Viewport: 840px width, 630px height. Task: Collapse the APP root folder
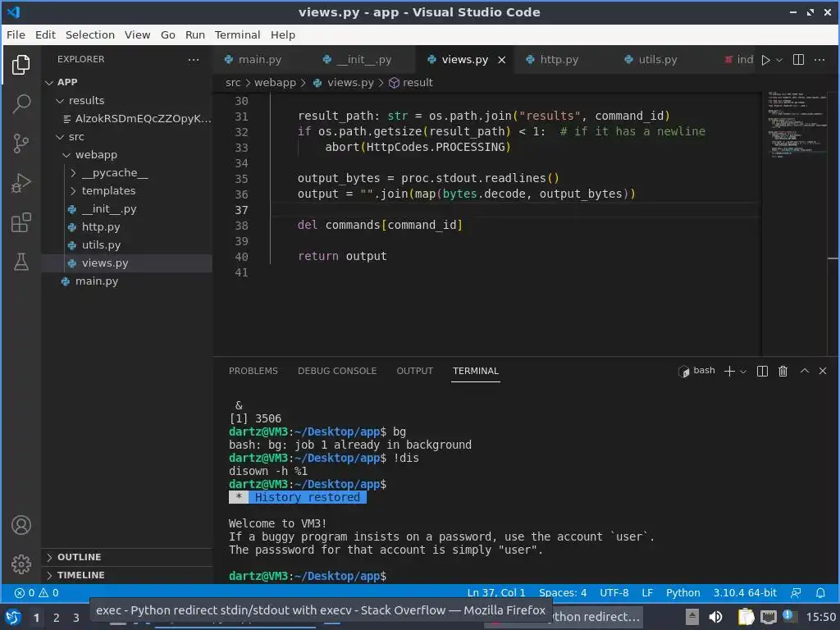click(x=127, y=82)
